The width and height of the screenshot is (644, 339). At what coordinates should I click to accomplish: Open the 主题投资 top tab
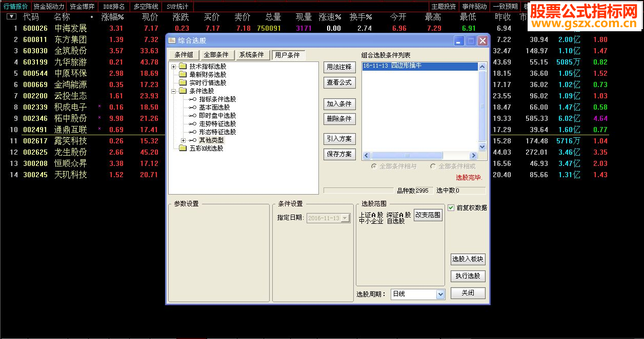(444, 7)
